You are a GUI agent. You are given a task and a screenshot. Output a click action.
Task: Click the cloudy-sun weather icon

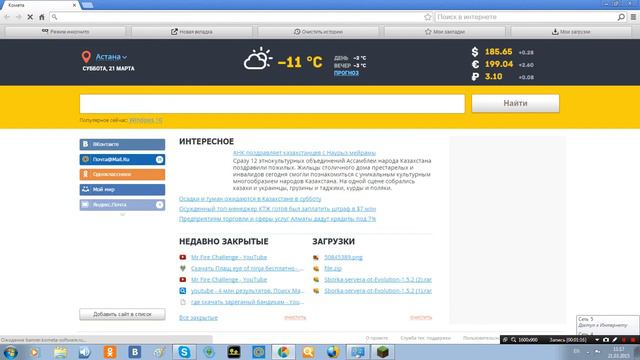[x=258, y=59]
